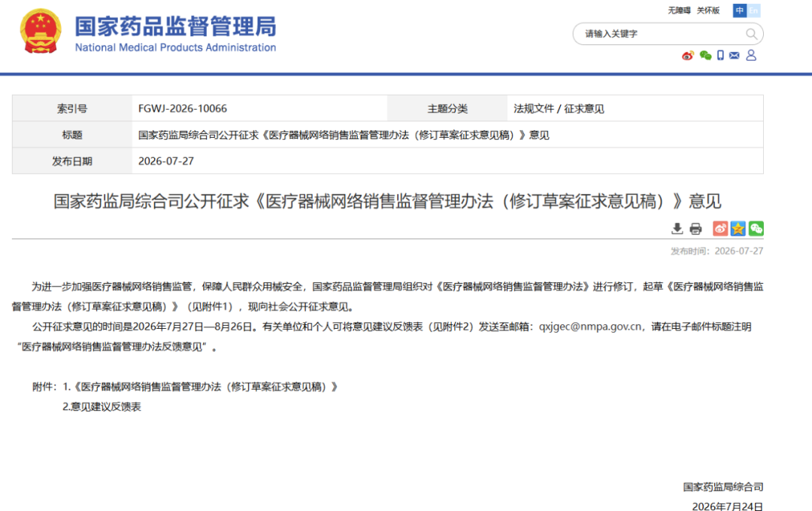Click the national emblem logo
The height and width of the screenshot is (511, 812).
coord(41,31)
